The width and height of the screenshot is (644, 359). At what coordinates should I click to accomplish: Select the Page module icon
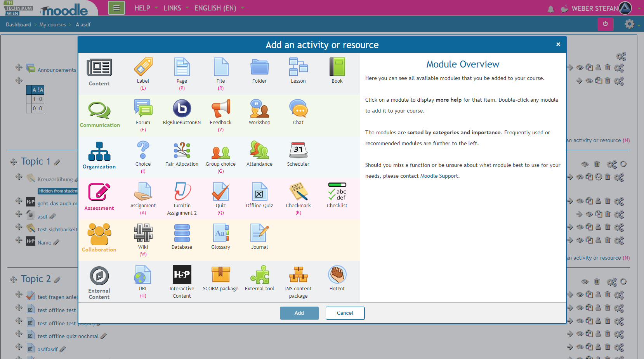pyautogui.click(x=182, y=67)
